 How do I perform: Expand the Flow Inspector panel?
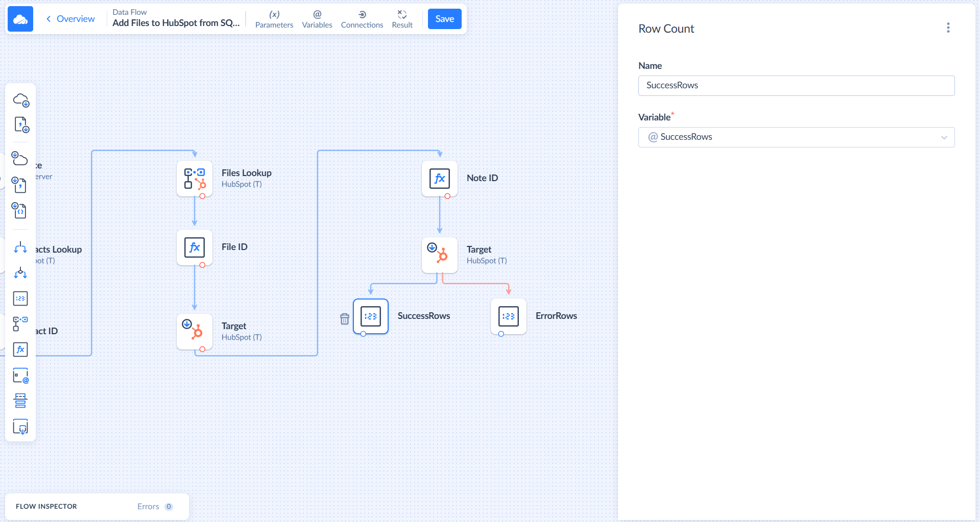[x=46, y=506]
